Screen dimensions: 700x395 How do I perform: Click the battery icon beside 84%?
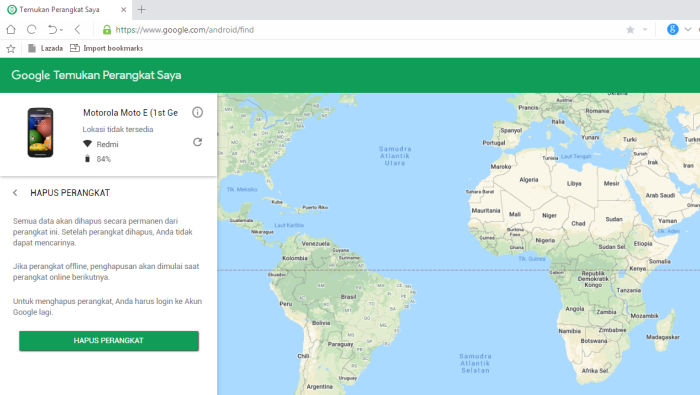pyautogui.click(x=88, y=159)
